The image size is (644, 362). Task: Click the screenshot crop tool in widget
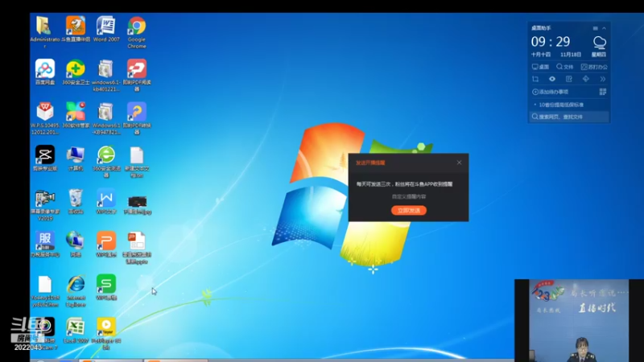click(535, 79)
